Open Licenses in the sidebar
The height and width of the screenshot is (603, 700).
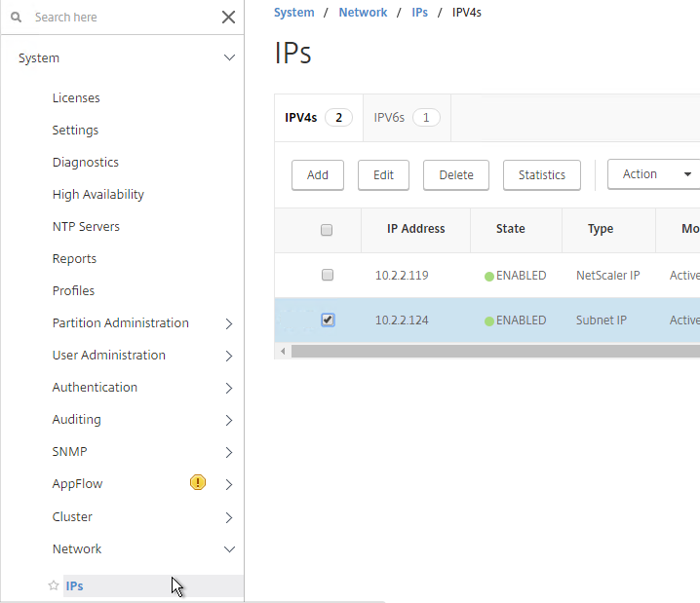pyautogui.click(x=76, y=98)
